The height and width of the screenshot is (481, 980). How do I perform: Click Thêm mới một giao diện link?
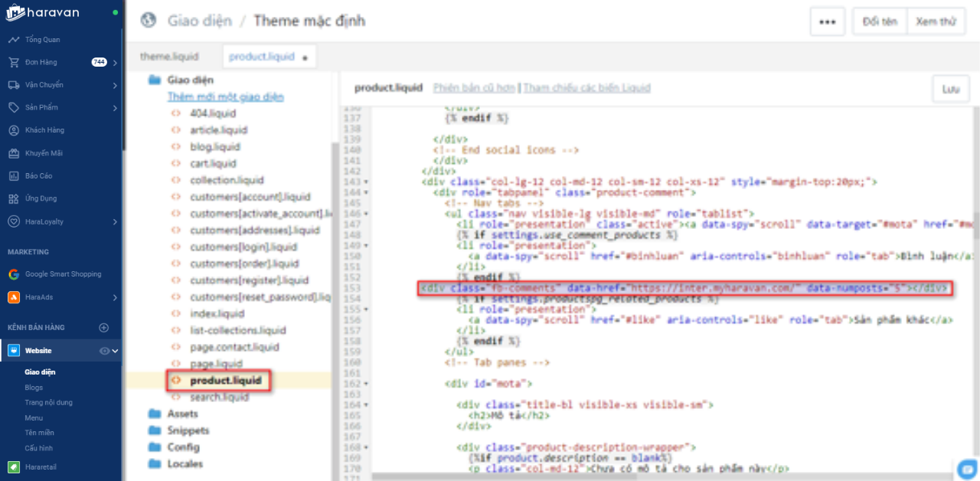click(x=226, y=97)
